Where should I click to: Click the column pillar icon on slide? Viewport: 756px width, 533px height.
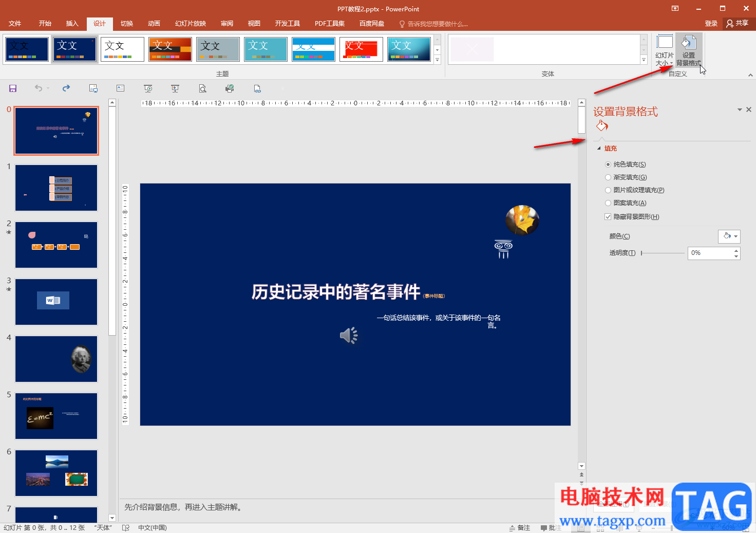[503, 249]
